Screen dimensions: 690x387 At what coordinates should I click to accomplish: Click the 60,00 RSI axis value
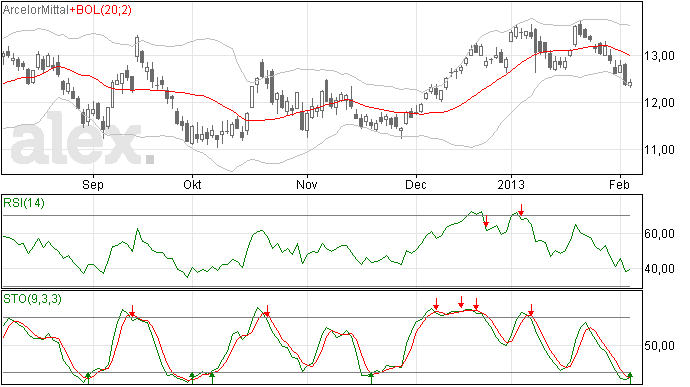(659, 234)
